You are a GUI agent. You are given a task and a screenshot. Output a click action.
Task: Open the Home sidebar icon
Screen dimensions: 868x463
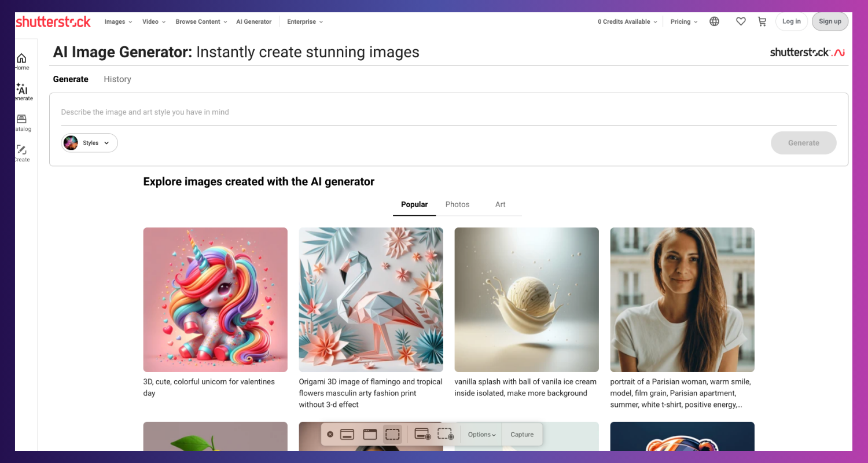pyautogui.click(x=21, y=61)
